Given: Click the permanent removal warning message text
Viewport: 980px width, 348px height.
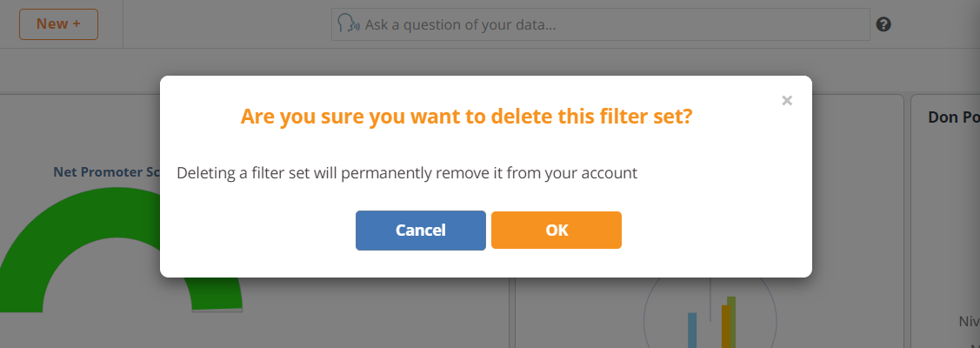Looking at the screenshot, I should 407,173.
